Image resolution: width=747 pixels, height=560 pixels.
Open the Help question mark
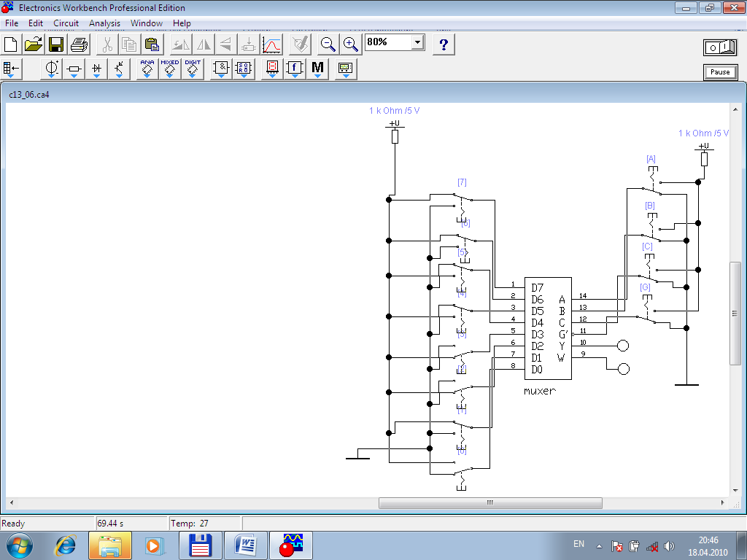click(444, 44)
